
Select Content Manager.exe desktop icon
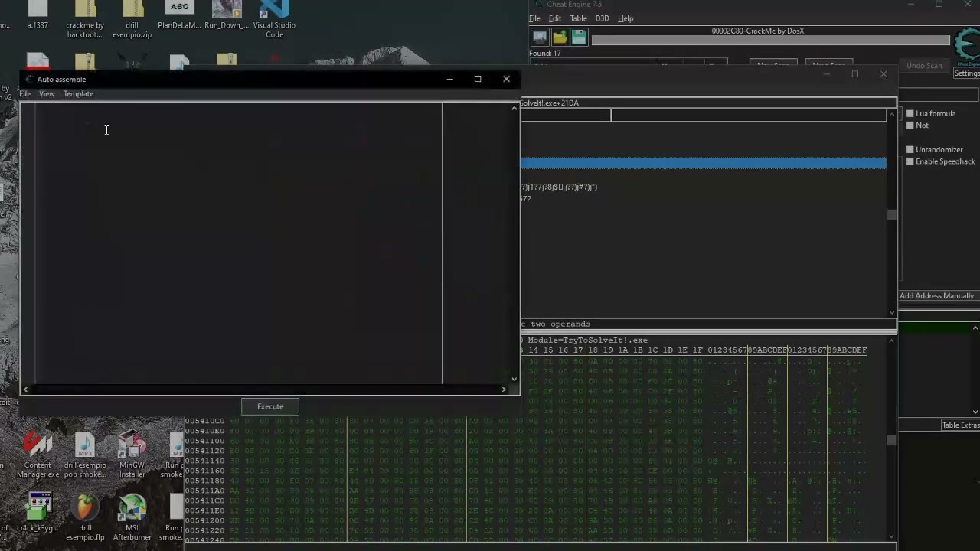tap(38, 455)
